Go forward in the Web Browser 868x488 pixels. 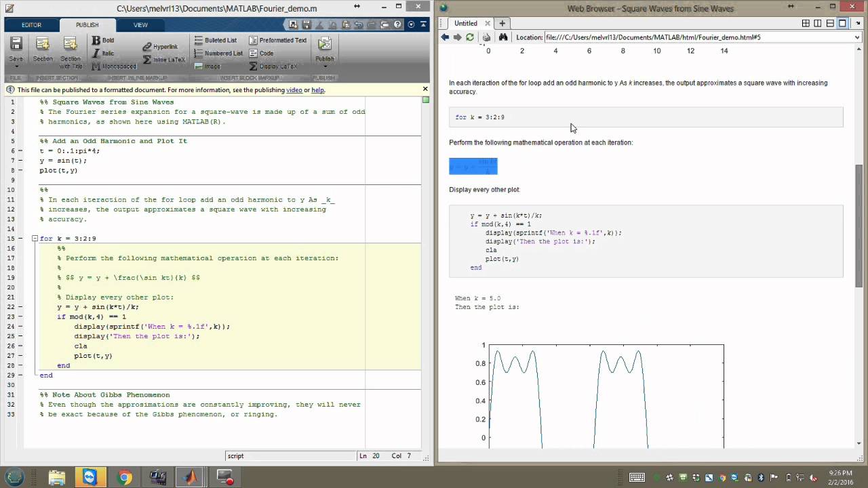(x=457, y=37)
